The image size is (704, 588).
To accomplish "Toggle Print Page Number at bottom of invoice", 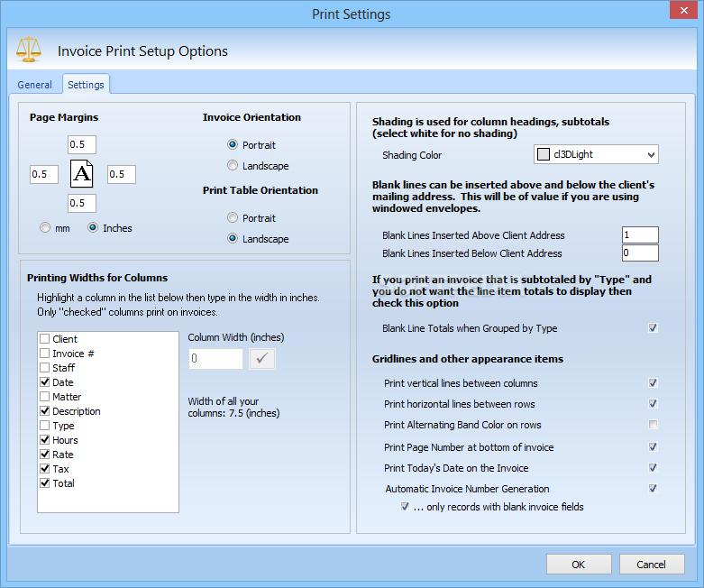I will 653,446.
